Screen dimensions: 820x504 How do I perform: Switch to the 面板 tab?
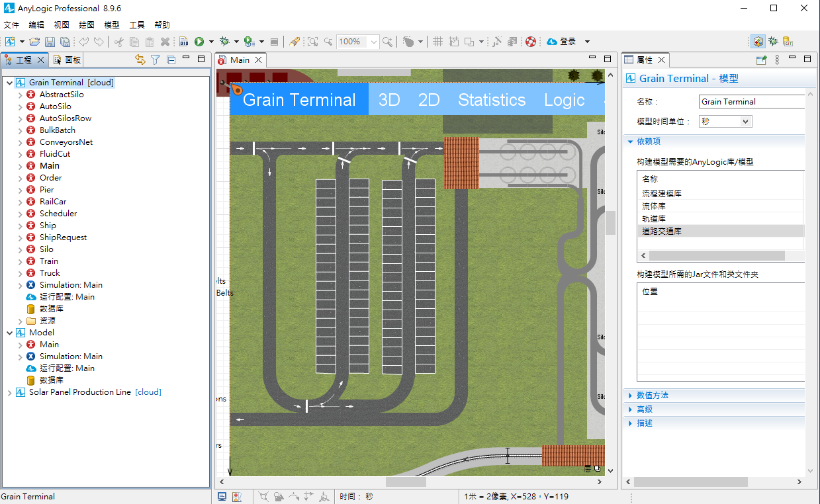tap(67, 60)
